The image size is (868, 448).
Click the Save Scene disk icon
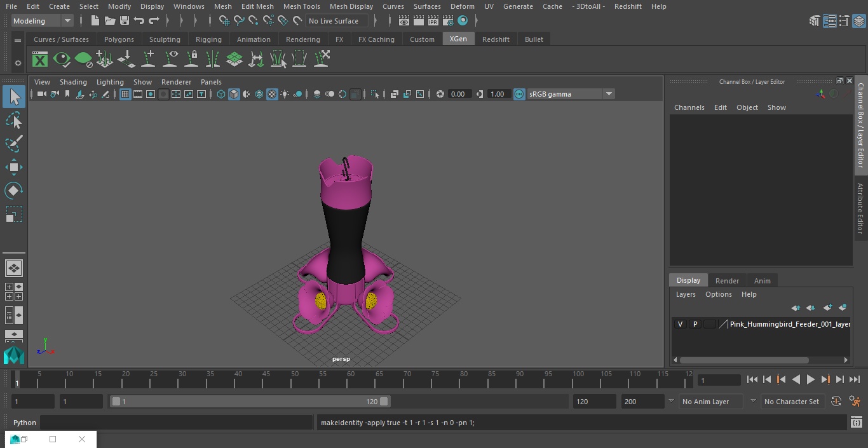click(x=124, y=21)
